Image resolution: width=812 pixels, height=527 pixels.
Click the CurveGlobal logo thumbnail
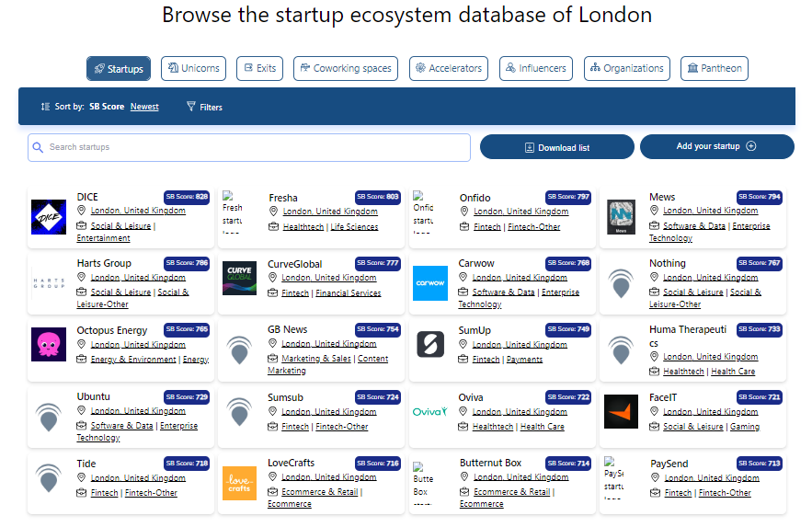tap(240, 278)
